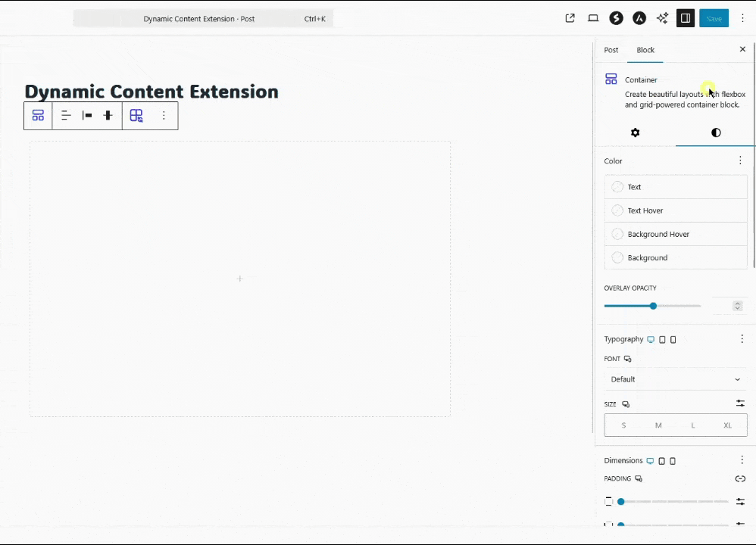
Task: Open block toolbar options (three dots)
Action: [164, 116]
